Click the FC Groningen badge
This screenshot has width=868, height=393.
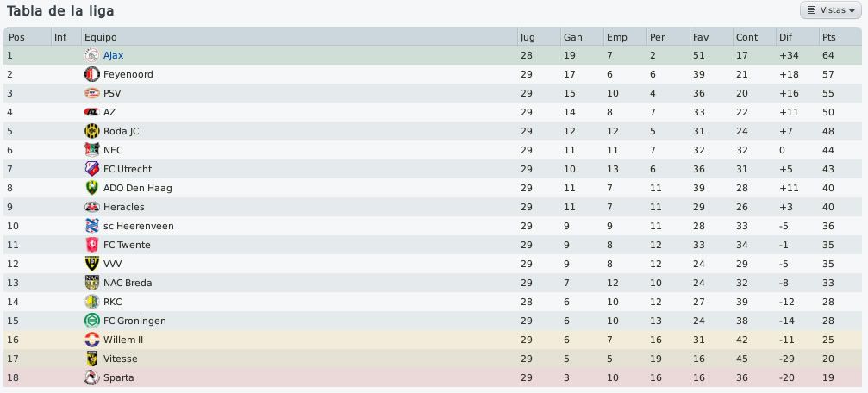(92, 321)
